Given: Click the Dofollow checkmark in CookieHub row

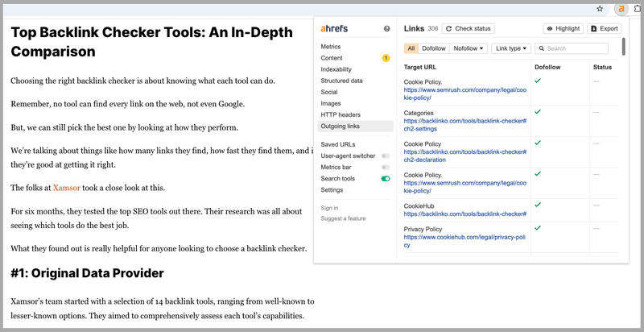Looking at the screenshot, I should (x=538, y=205).
